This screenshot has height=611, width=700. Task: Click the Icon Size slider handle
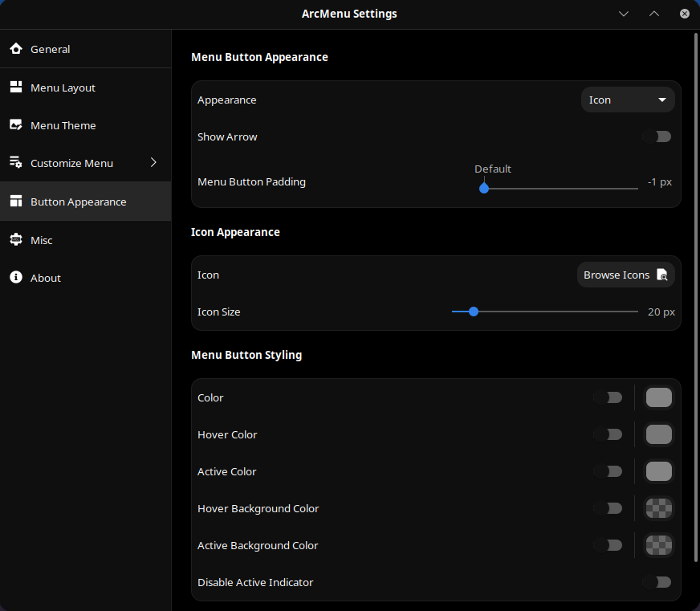474,312
